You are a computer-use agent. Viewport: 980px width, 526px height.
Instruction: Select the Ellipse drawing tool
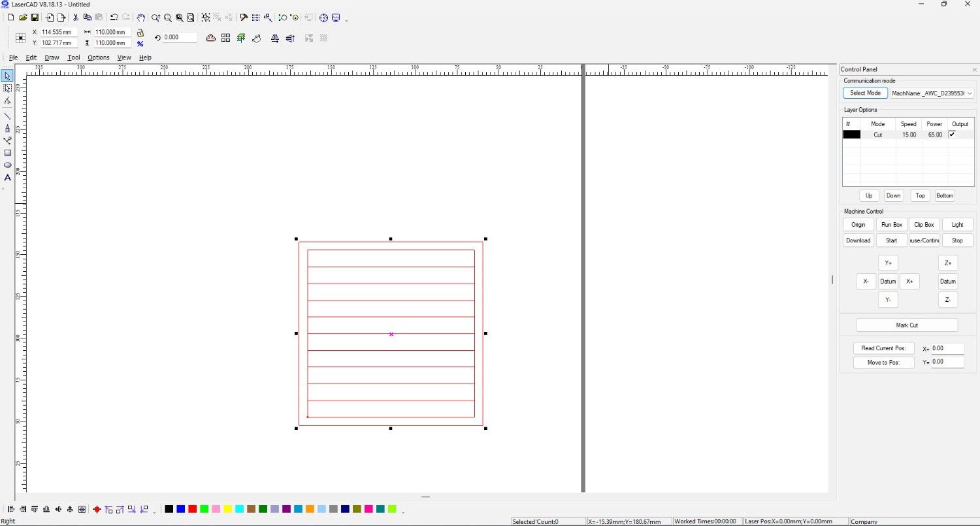point(7,165)
